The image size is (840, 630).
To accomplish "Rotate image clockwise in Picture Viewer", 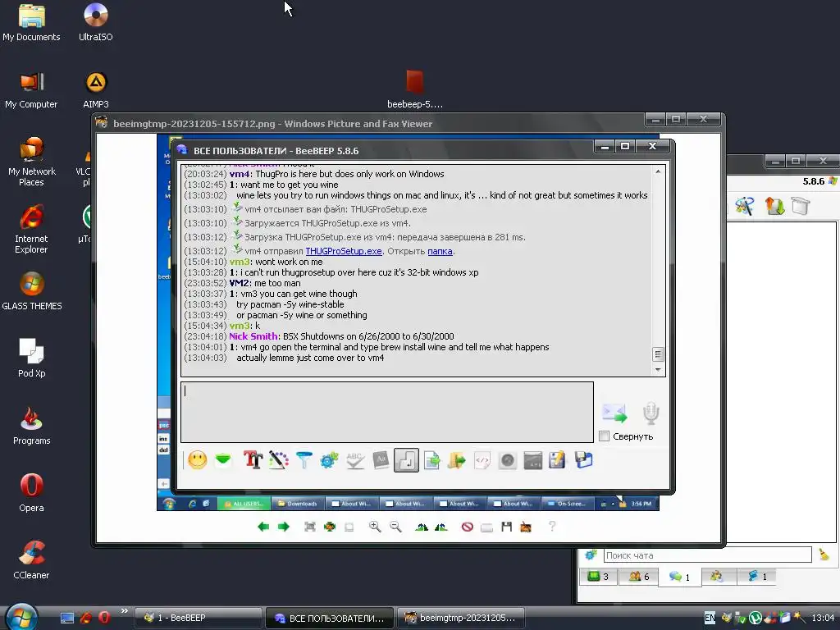I will coord(421,527).
